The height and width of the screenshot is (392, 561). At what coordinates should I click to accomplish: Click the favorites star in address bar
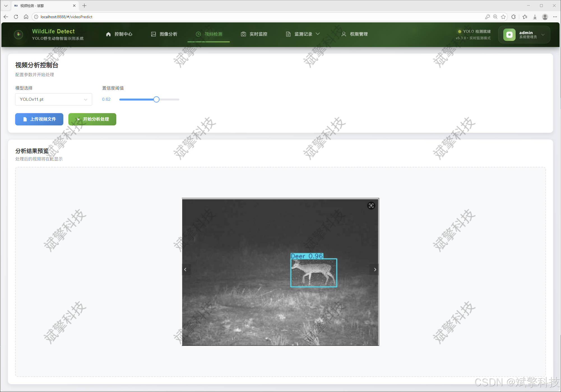[x=503, y=17]
